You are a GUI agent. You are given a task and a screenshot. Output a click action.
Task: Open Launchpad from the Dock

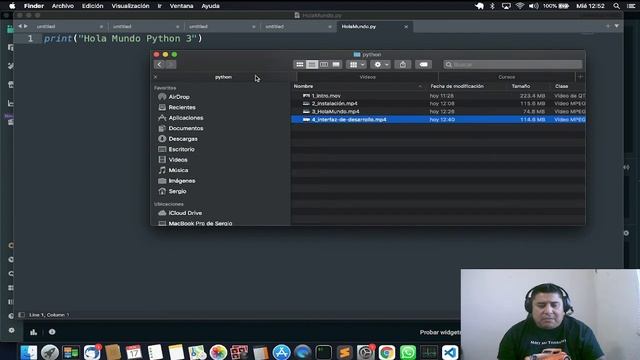click(x=50, y=352)
